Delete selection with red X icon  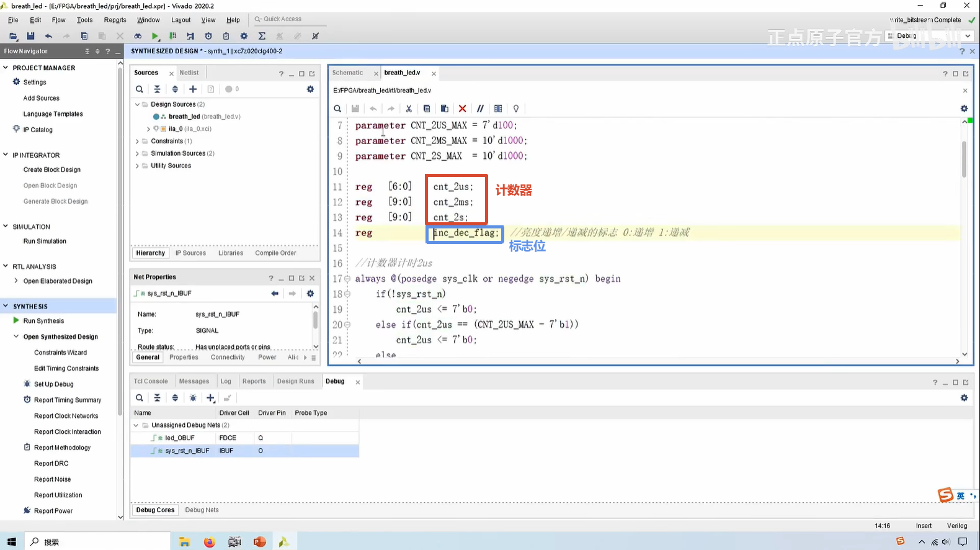click(x=462, y=109)
